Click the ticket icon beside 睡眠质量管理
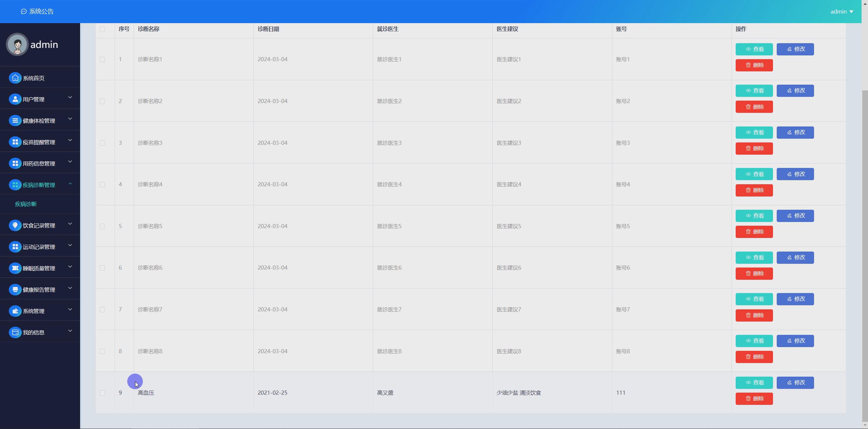Image resolution: width=868 pixels, height=429 pixels. (15, 268)
